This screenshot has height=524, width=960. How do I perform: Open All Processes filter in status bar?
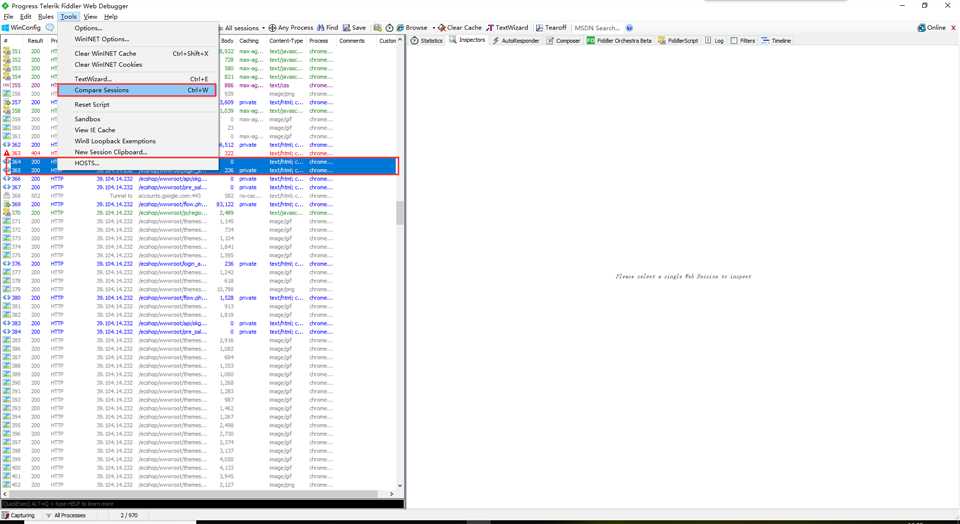coord(66,515)
